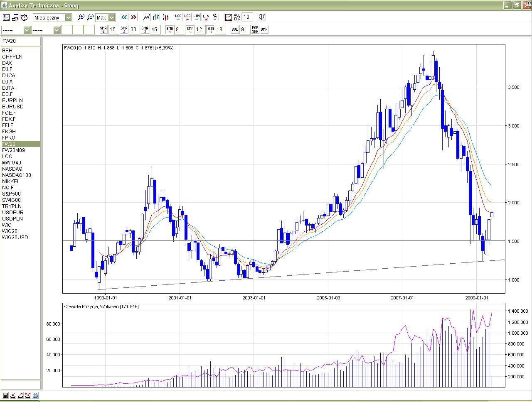Click the FW20 symbol input field

(x=20, y=41)
